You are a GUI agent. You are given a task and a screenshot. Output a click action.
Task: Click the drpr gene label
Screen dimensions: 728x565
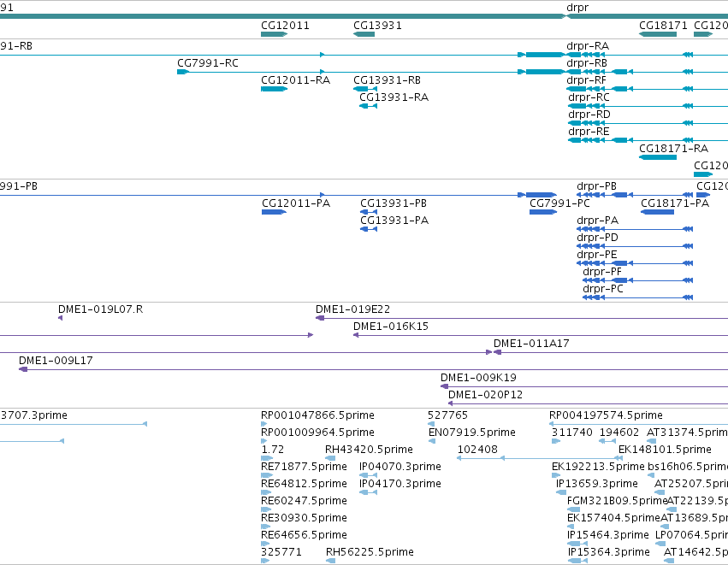pos(577,8)
